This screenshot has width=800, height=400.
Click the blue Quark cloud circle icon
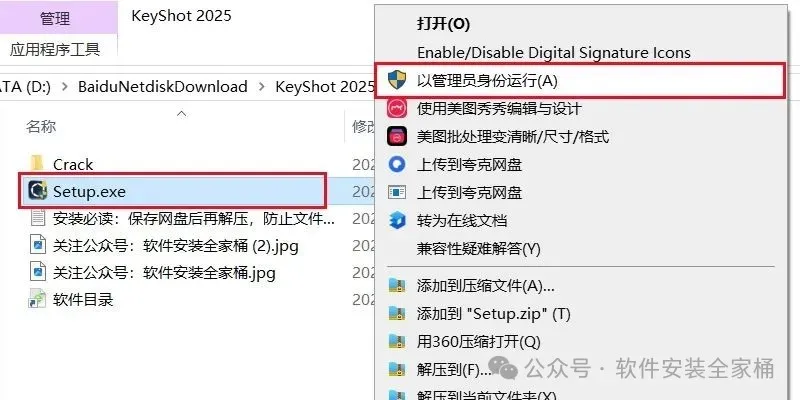(x=397, y=164)
